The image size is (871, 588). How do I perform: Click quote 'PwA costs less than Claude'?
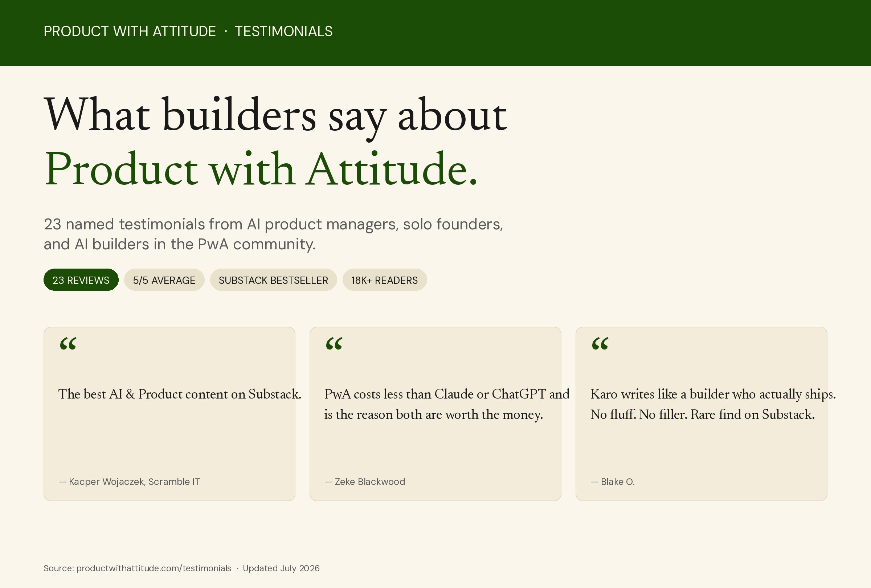(447, 404)
